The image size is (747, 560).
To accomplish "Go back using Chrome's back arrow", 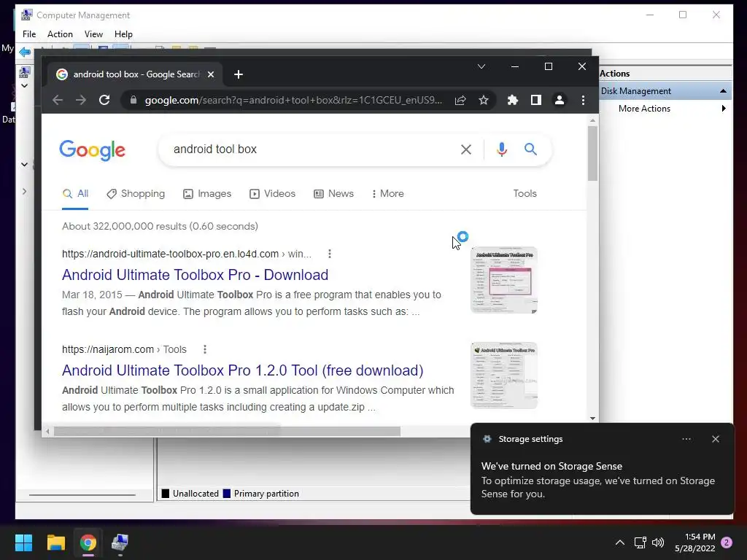I will tap(58, 100).
